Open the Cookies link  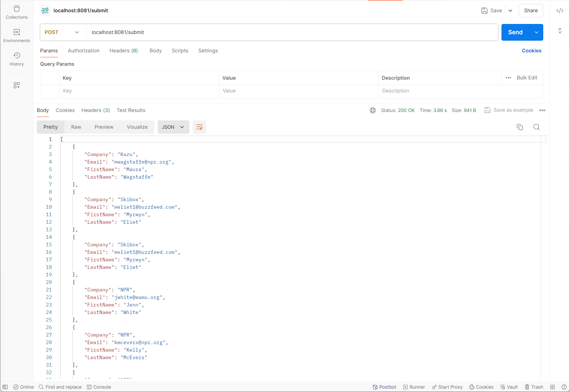532,51
